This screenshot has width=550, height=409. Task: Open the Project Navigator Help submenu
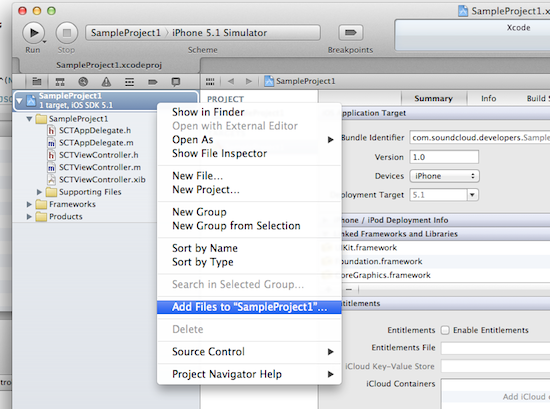click(x=249, y=374)
